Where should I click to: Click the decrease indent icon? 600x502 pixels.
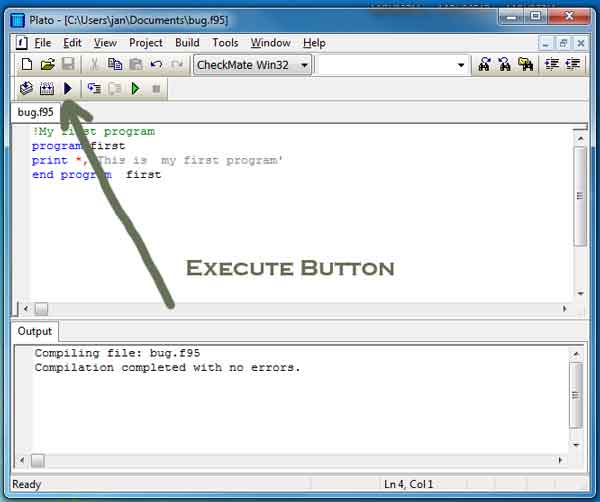[552, 64]
